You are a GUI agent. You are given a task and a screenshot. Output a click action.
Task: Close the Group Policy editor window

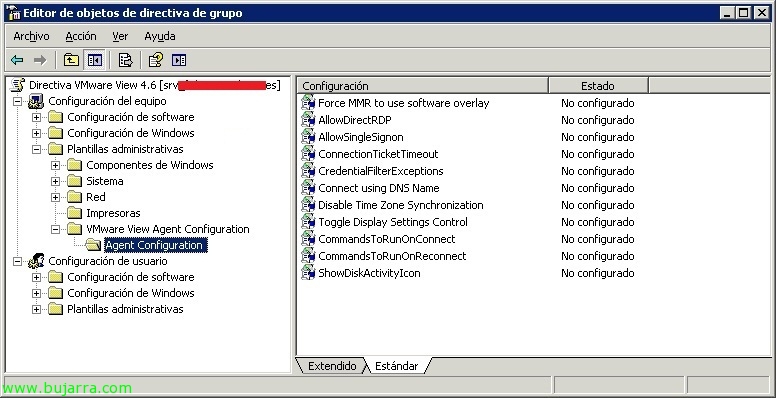tap(763, 13)
